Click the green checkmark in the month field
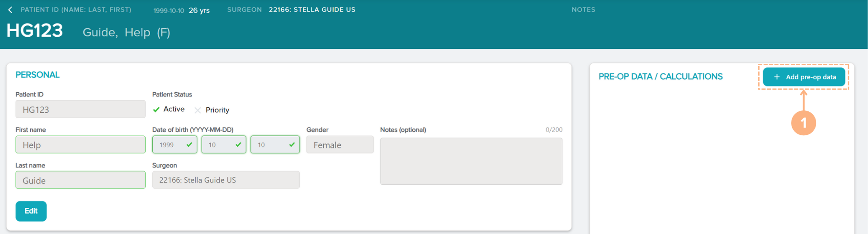The image size is (868, 234). point(238,145)
